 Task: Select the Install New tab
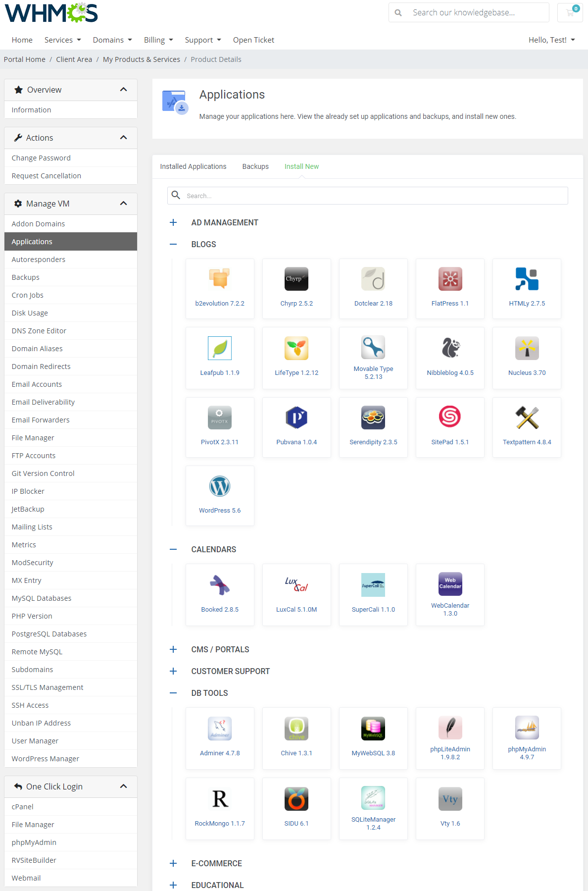point(301,166)
